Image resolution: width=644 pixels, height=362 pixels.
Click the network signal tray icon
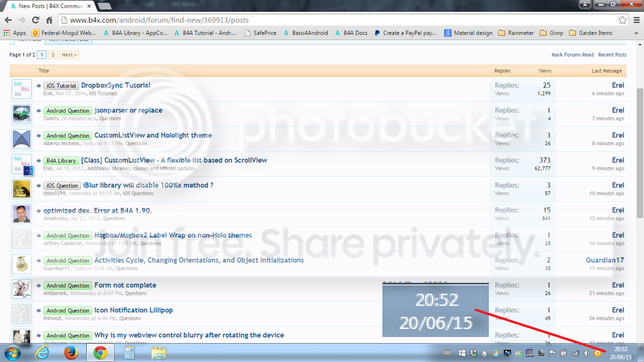coord(575,353)
